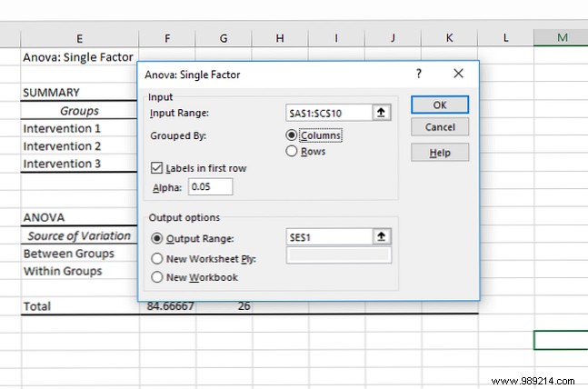The height and width of the screenshot is (389, 588).
Task: Click the Source of Variation cell
Action: tap(79, 235)
